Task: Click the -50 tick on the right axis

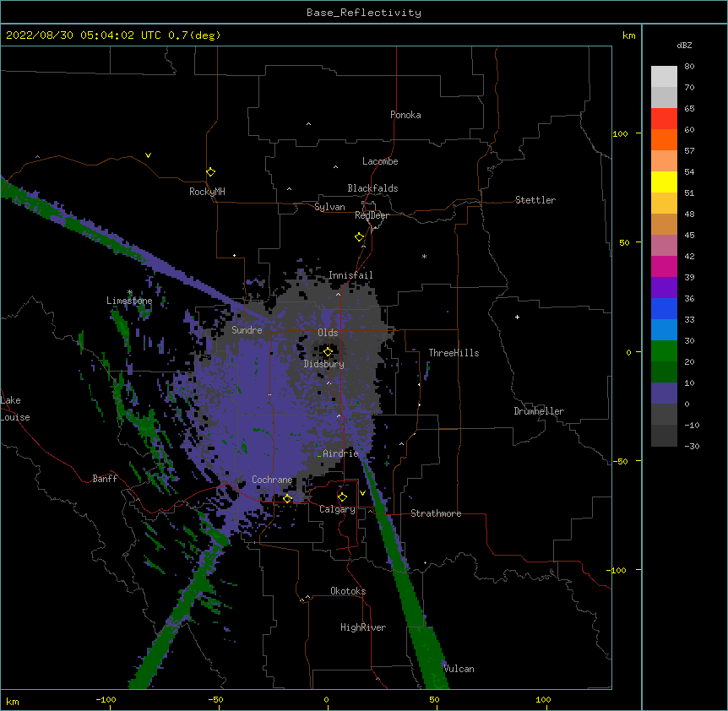Action: [x=620, y=461]
